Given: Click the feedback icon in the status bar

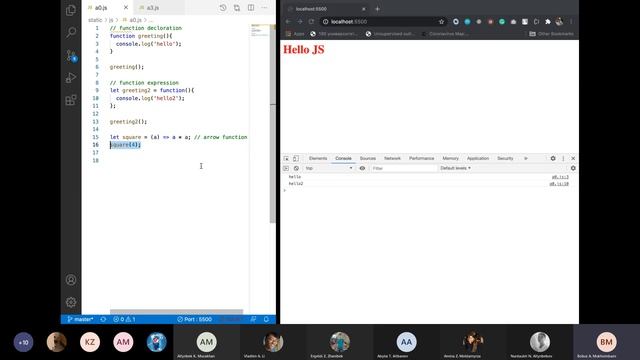Looking at the screenshot, I should (x=253, y=319).
